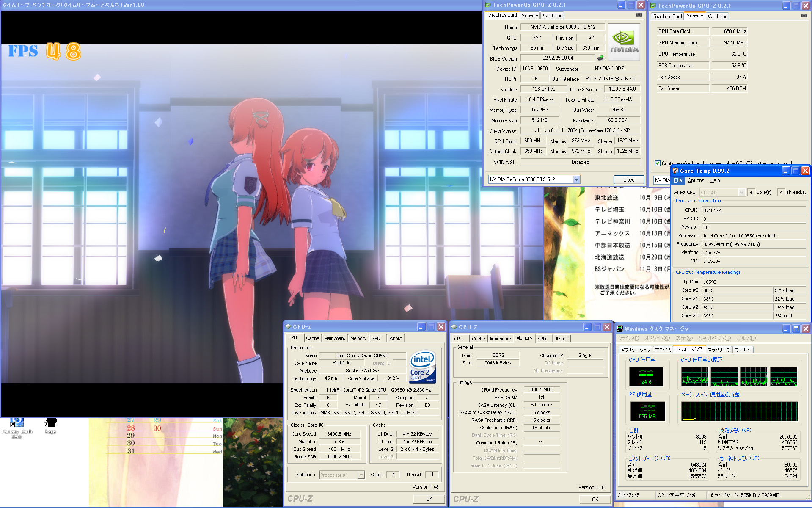Open Graphics Card tab in right GPU-Z window

point(667,17)
